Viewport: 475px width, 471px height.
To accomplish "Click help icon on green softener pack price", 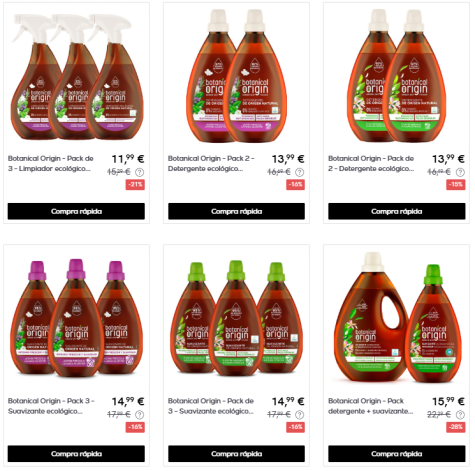I will [x=300, y=415].
